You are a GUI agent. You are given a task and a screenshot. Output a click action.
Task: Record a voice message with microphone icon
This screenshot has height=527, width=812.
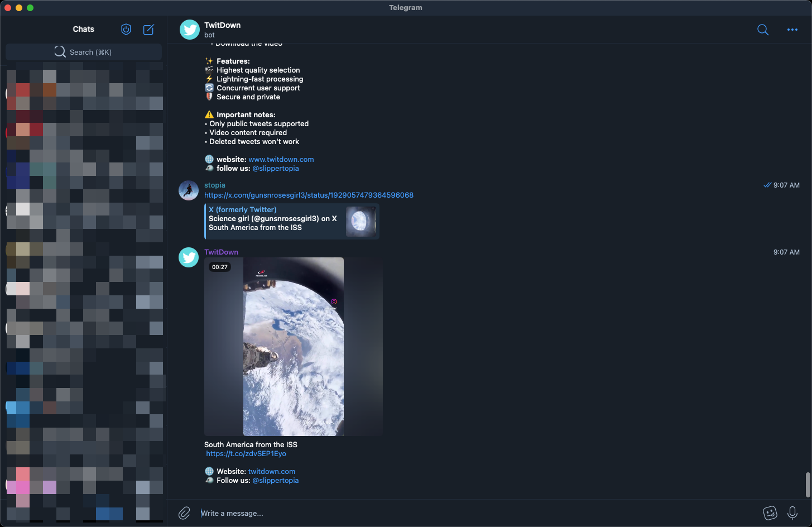click(x=792, y=513)
